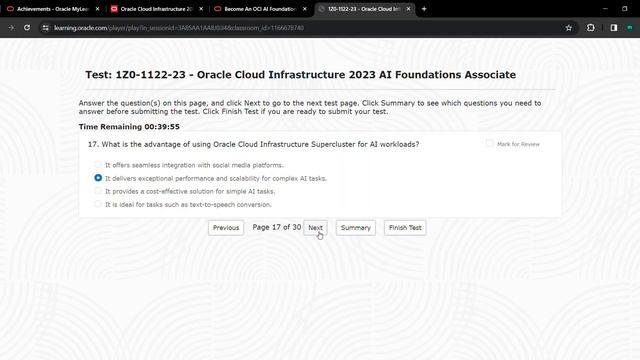View site information icon in address bar
640x360 pixels.
pyautogui.click(x=46, y=28)
